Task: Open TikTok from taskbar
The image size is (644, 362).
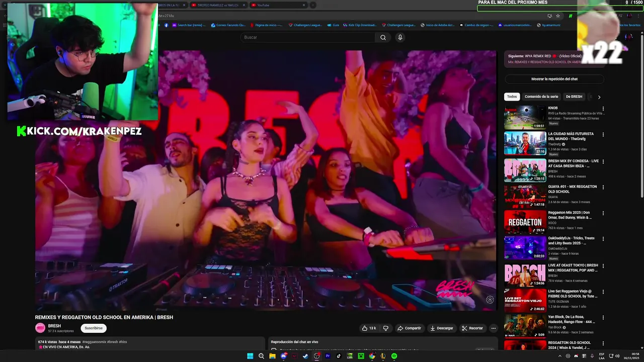Action: pos(339,356)
